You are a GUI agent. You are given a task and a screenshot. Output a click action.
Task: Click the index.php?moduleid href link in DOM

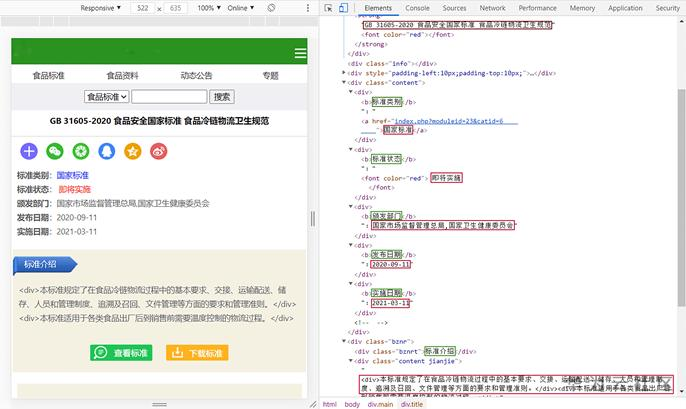[x=449, y=121]
